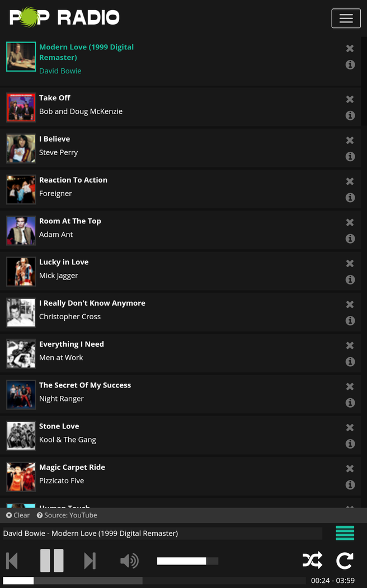
Task: Adjust the volume slider bar
Action: [x=187, y=561]
